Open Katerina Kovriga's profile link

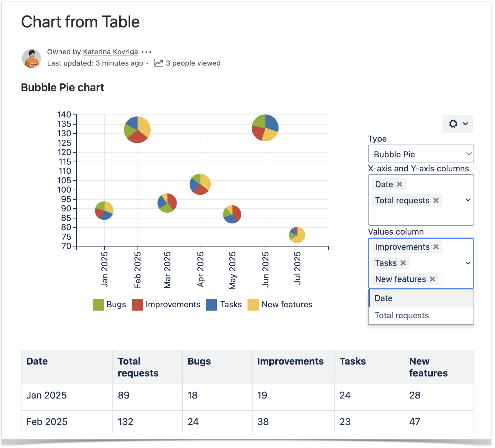point(110,52)
